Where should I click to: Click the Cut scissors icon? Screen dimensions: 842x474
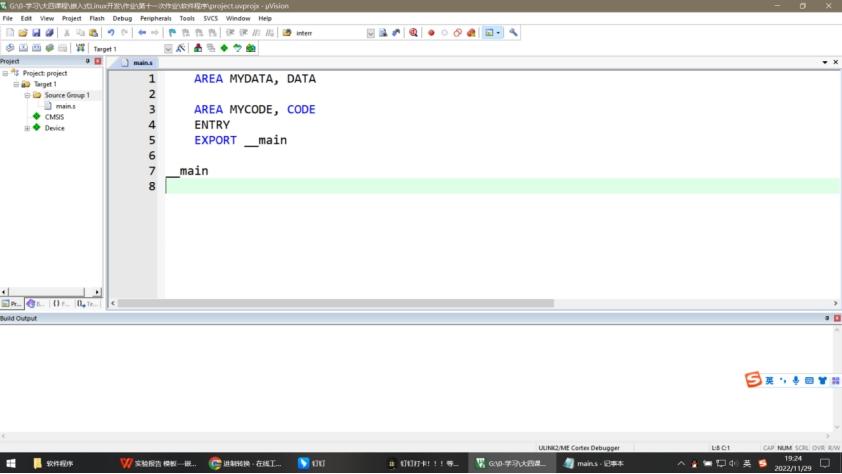(67, 33)
